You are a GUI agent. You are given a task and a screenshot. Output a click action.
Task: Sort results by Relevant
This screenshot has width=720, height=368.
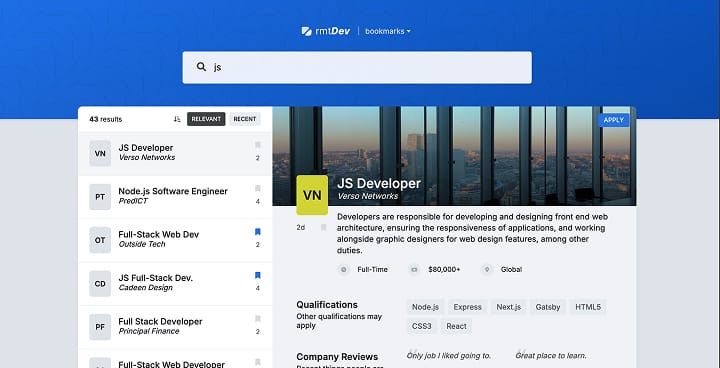coord(206,119)
